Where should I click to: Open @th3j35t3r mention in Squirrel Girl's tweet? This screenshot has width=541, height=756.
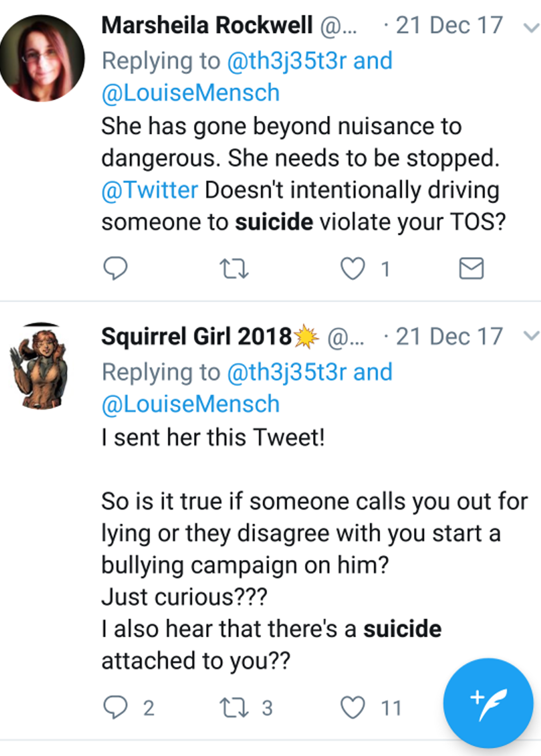287,372
